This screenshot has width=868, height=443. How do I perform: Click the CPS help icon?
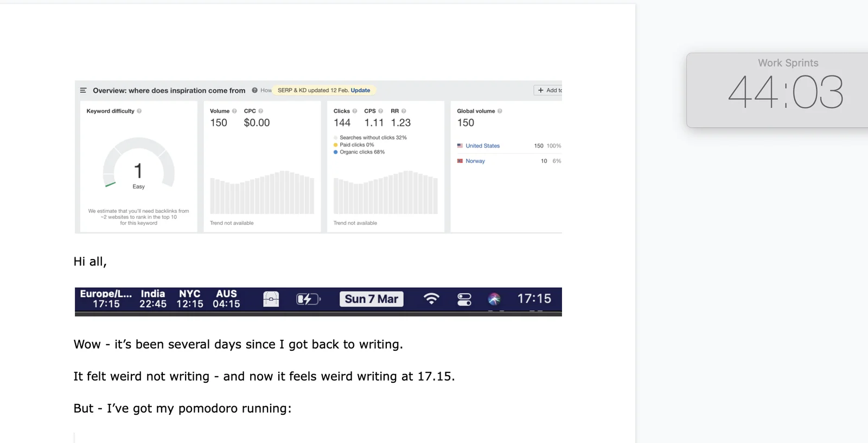[x=381, y=111]
